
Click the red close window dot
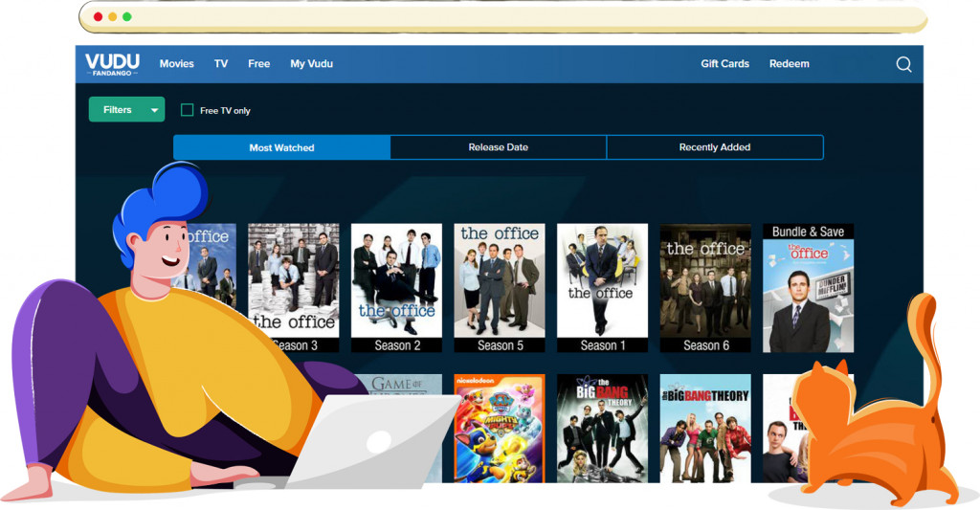pyautogui.click(x=99, y=17)
